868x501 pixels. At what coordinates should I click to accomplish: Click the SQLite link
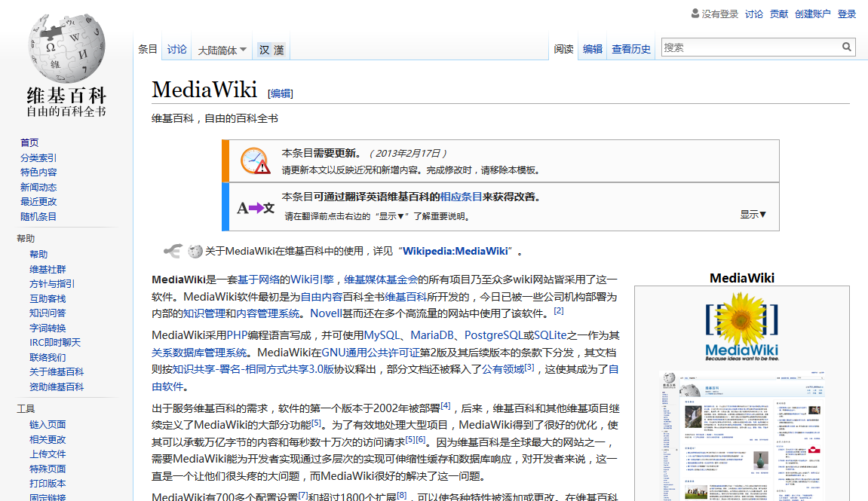coord(551,335)
